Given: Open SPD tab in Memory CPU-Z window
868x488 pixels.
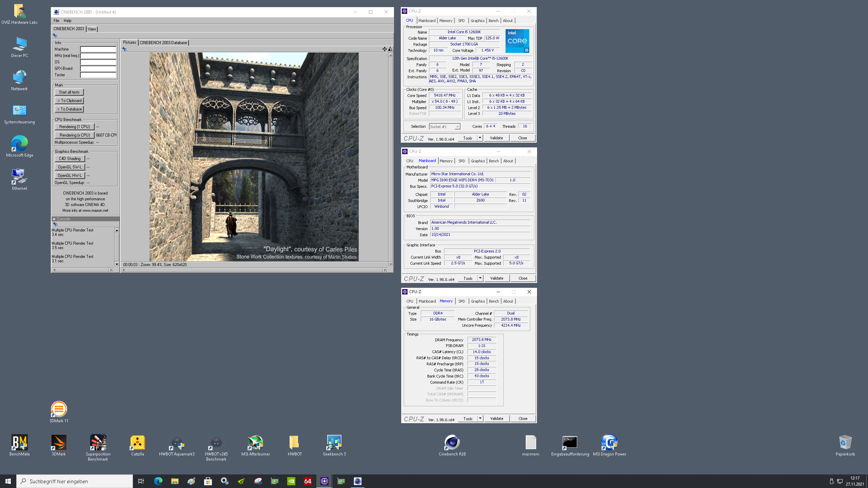Looking at the screenshot, I should click(461, 301).
